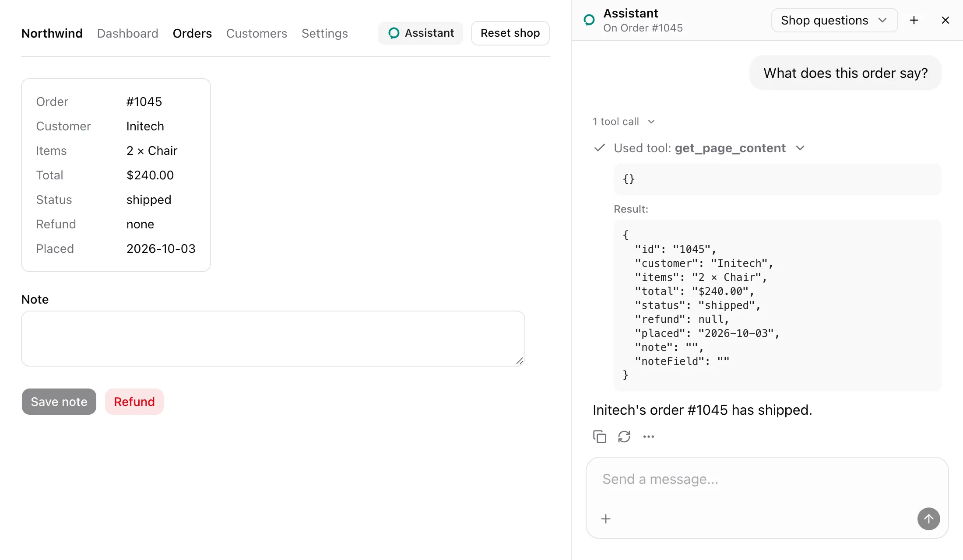Collapse the 1 tool call section

coord(623,122)
